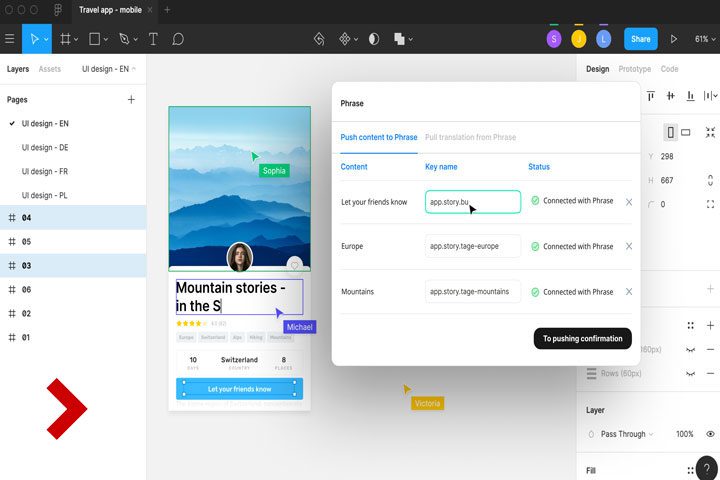
Task: Select landscape orientation icon
Action: pyautogui.click(x=686, y=132)
